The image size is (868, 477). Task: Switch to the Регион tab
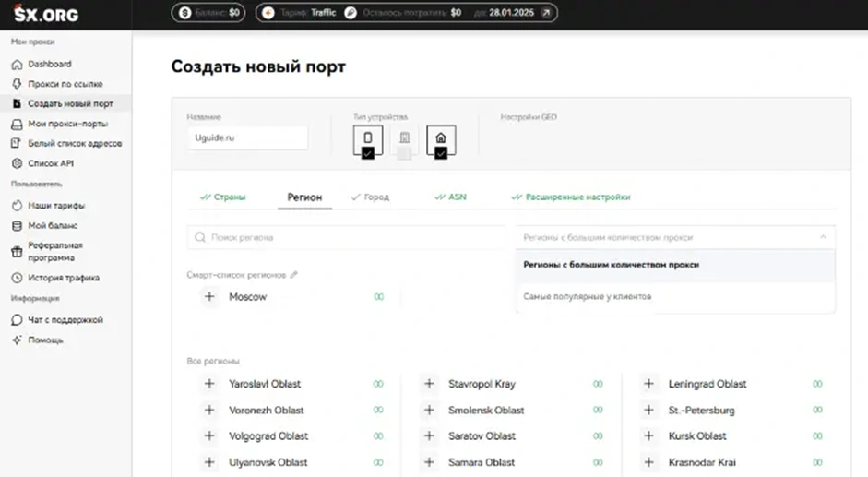click(x=304, y=197)
